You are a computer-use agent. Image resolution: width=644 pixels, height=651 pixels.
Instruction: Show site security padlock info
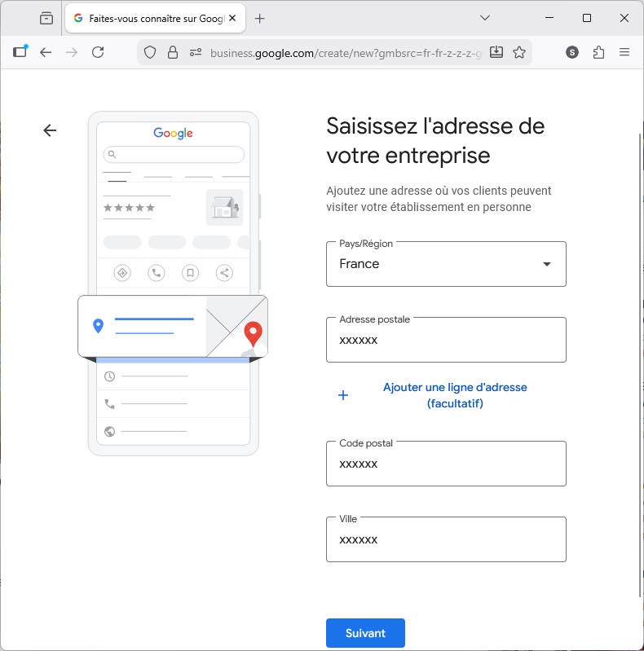tap(173, 53)
